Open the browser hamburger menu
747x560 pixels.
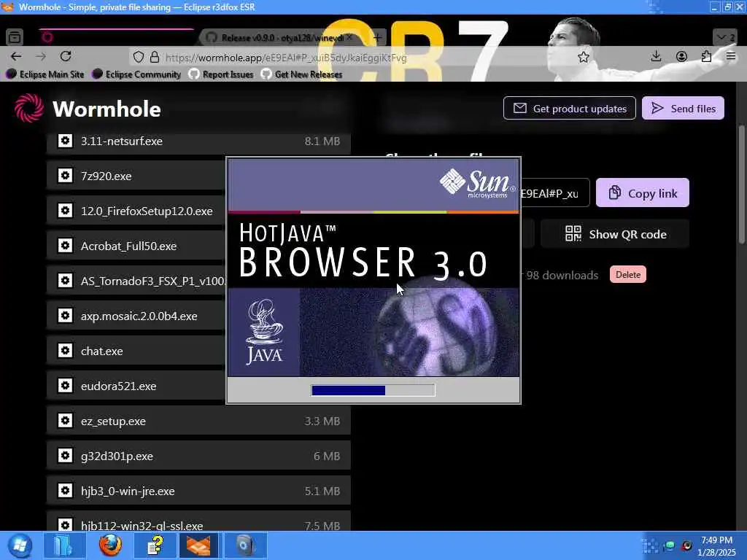(731, 57)
